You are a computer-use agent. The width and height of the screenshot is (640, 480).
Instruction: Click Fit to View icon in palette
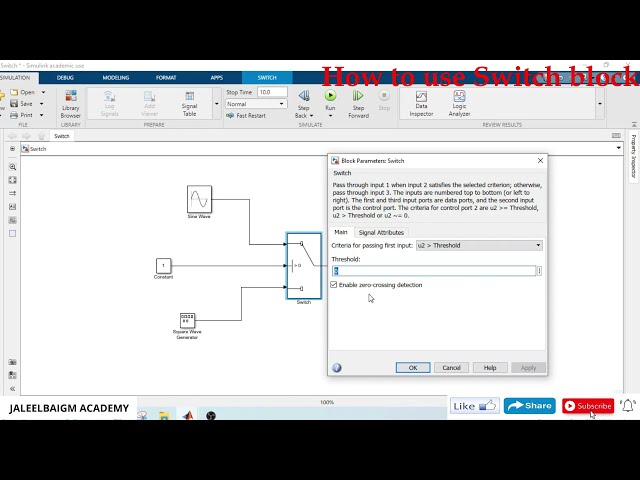[x=13, y=180]
